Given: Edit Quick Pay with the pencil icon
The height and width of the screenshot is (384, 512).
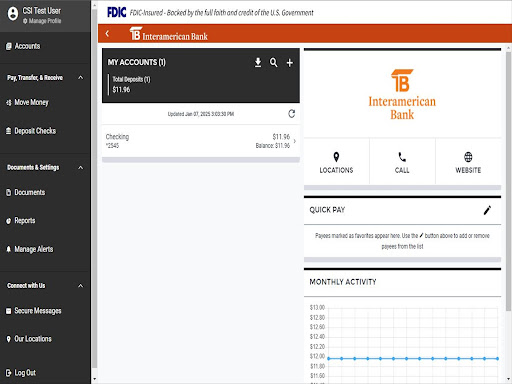Looking at the screenshot, I should pyautogui.click(x=487, y=210).
